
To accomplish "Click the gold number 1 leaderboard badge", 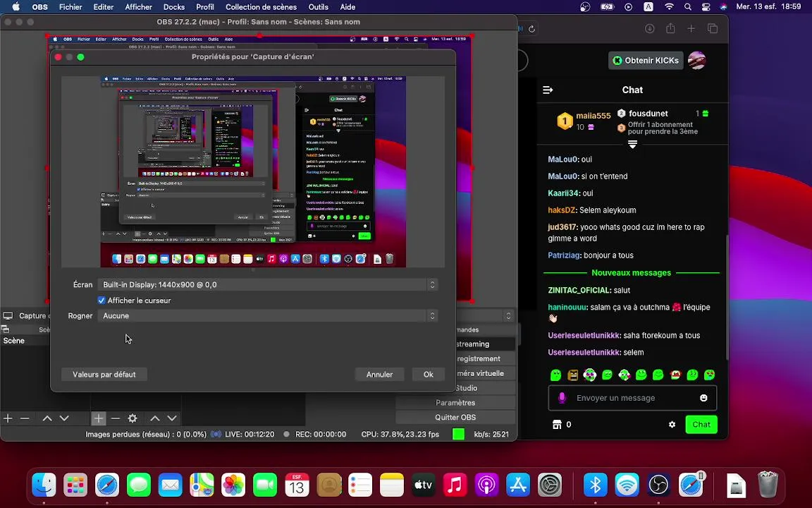I will click(565, 121).
